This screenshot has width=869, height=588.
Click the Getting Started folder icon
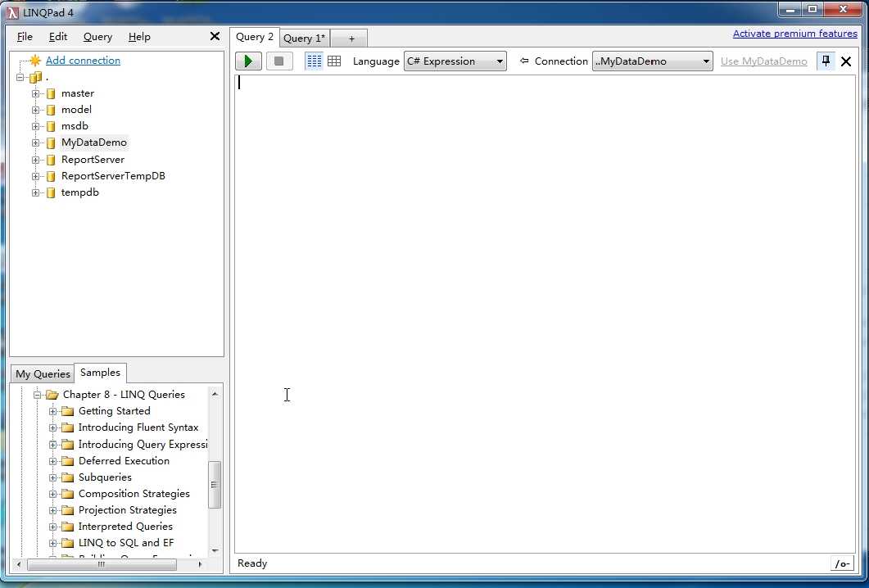(68, 411)
